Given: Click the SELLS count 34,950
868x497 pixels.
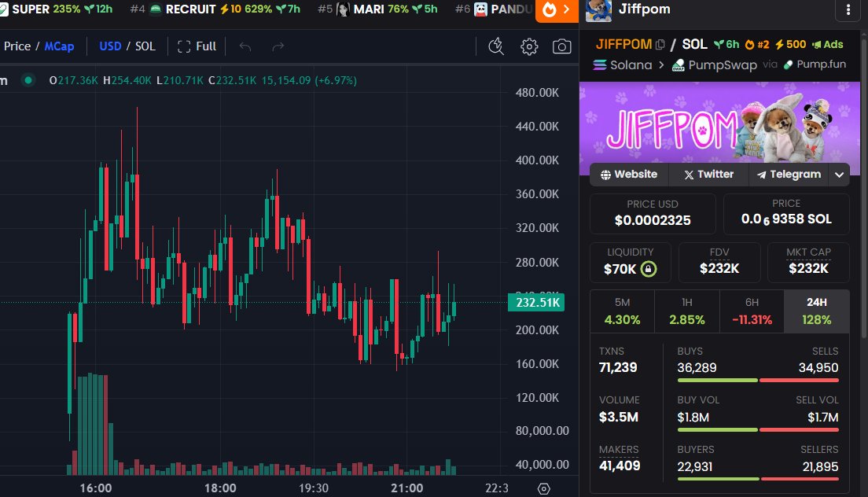Looking at the screenshot, I should point(818,367).
